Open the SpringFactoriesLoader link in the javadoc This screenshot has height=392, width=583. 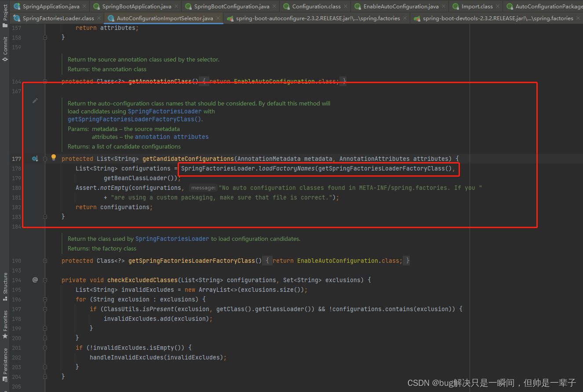click(164, 111)
